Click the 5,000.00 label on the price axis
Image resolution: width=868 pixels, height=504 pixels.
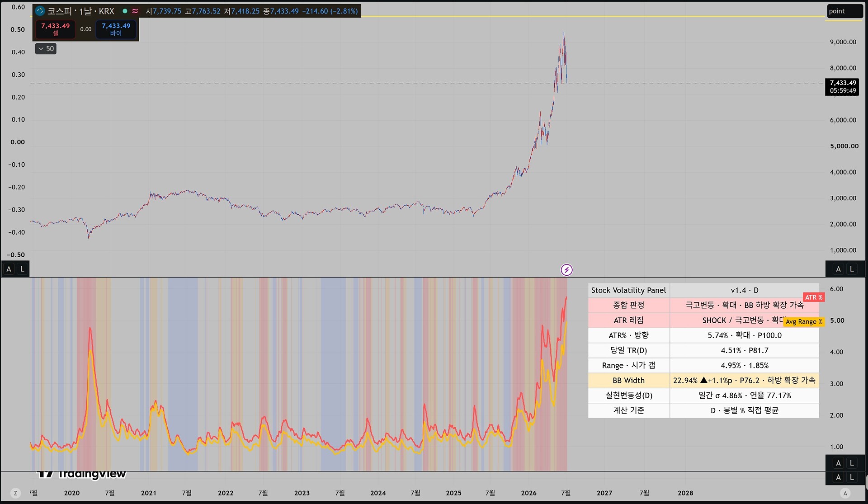point(844,146)
